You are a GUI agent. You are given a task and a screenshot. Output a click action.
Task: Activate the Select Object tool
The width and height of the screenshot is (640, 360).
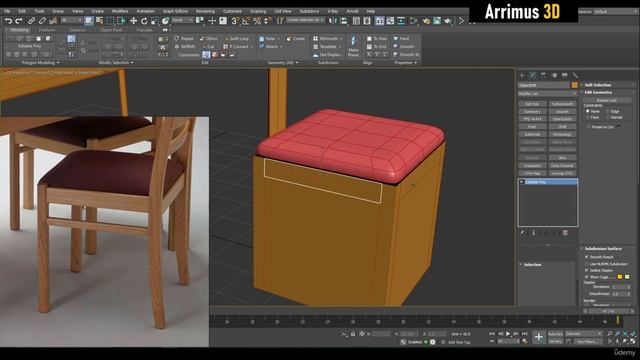tap(89, 20)
